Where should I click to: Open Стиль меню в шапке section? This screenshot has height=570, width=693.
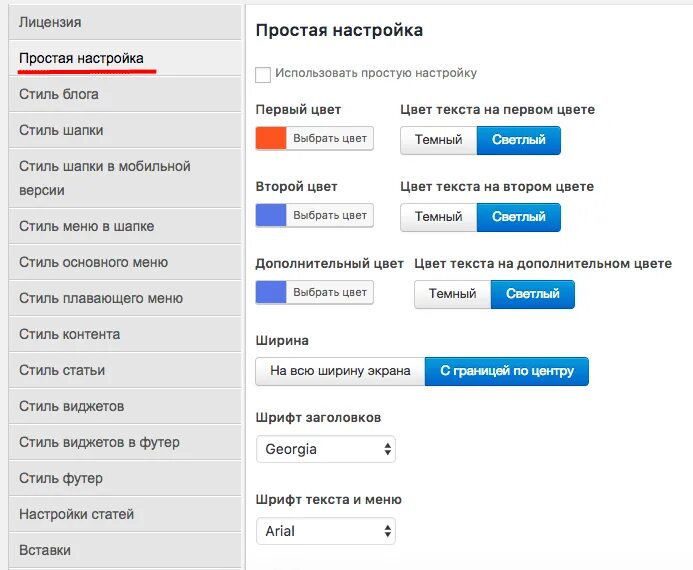pyautogui.click(x=125, y=226)
